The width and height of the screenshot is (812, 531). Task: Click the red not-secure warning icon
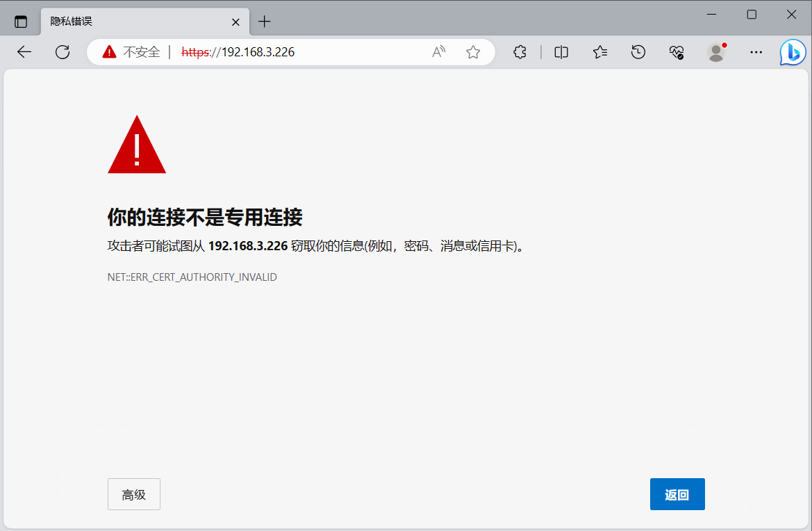(x=109, y=52)
